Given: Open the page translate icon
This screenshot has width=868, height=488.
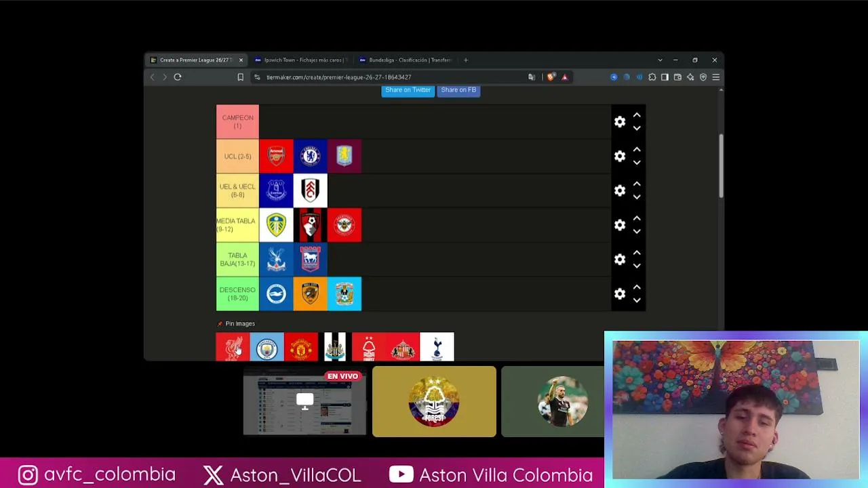Looking at the screenshot, I should pos(532,77).
